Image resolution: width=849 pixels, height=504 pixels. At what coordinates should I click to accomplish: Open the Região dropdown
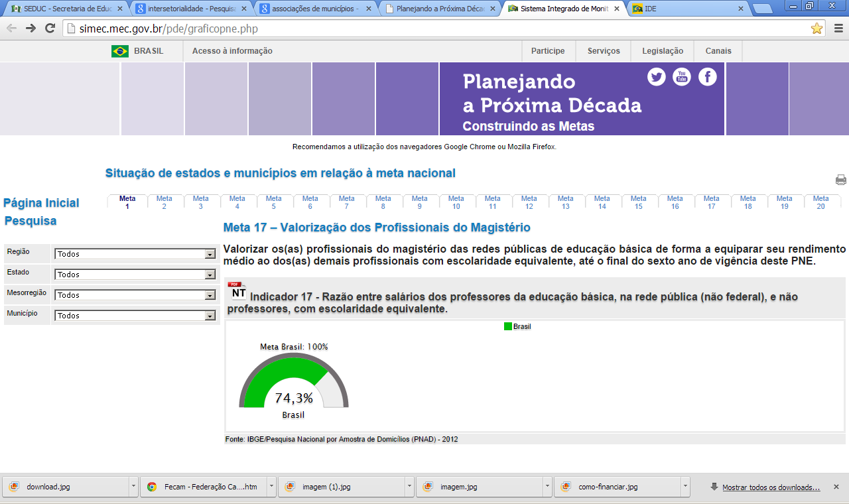pos(135,254)
